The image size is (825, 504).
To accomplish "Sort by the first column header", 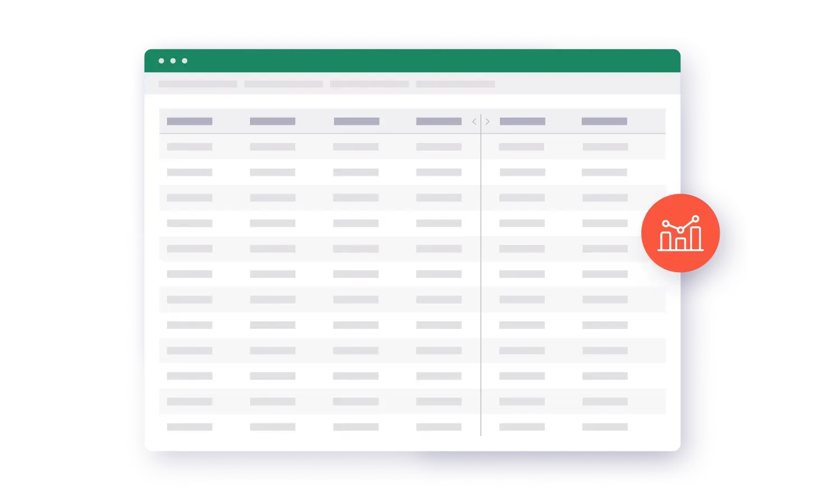I will click(x=189, y=122).
